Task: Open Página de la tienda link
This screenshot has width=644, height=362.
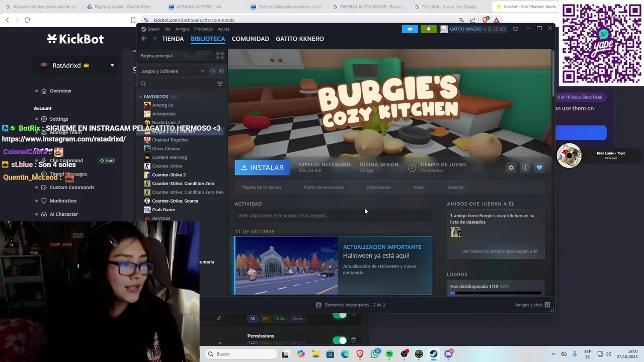Action: click(261, 187)
